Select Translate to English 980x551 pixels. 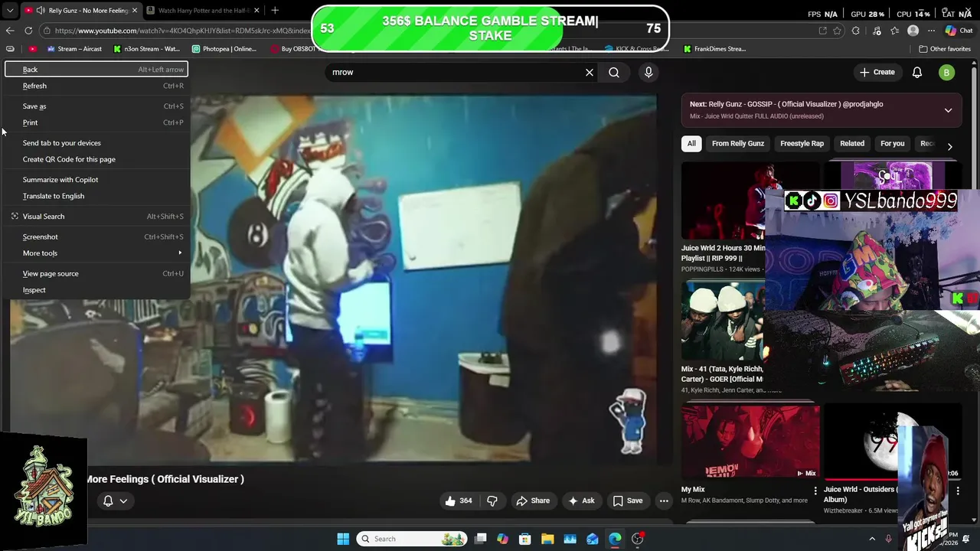(96, 196)
